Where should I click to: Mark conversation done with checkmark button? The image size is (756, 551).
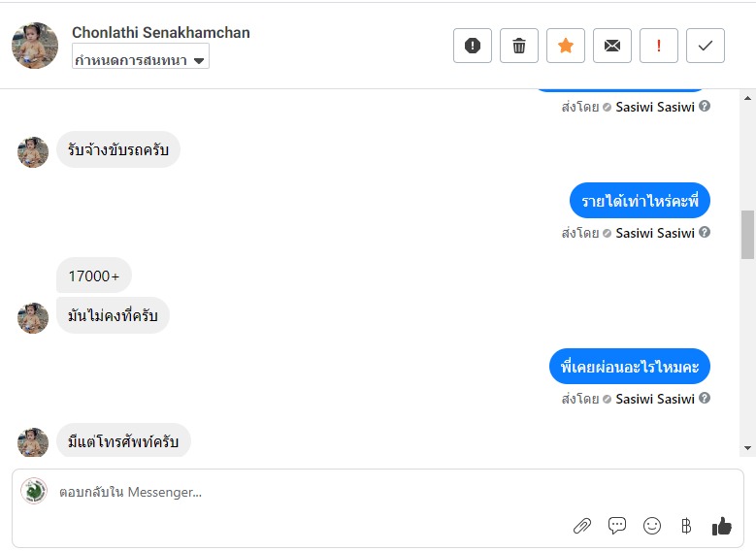tap(706, 46)
